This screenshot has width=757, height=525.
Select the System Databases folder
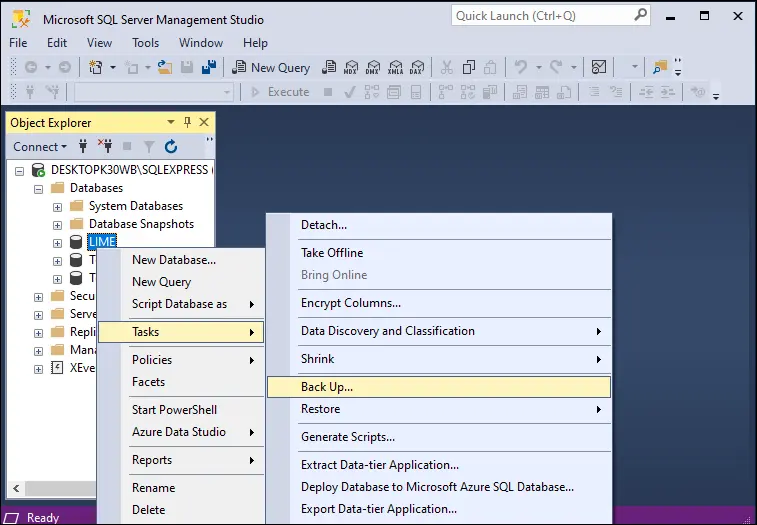pos(136,206)
